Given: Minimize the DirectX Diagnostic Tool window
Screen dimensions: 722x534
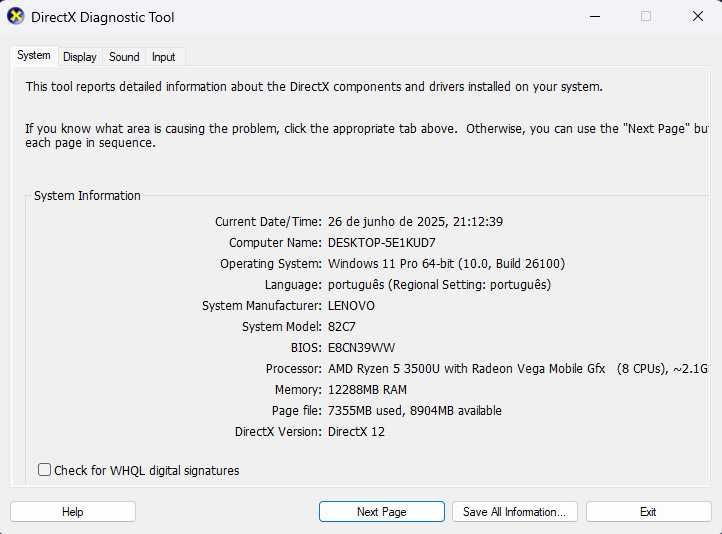Looking at the screenshot, I should 595,17.
